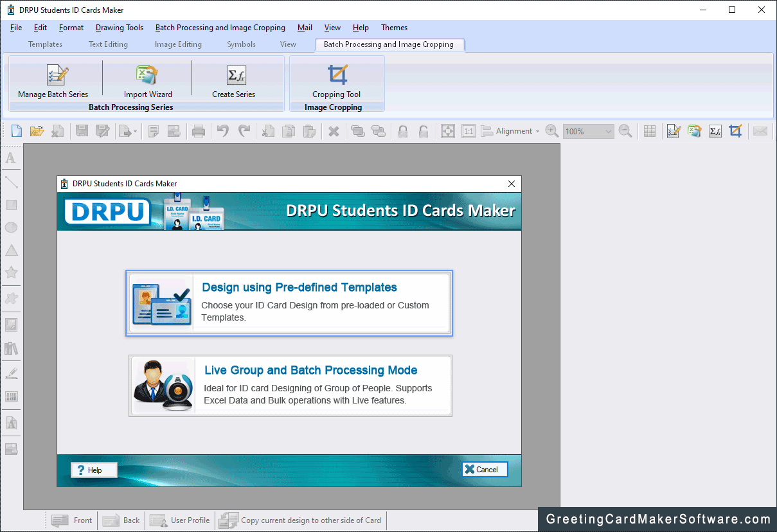
Task: Open the Drawing Tools menu
Action: tap(120, 28)
